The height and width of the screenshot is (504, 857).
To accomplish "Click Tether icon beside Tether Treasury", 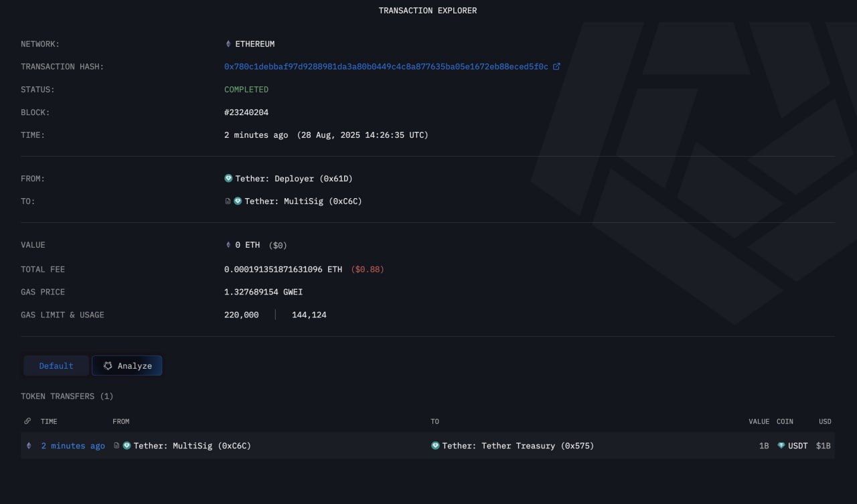I will click(435, 446).
